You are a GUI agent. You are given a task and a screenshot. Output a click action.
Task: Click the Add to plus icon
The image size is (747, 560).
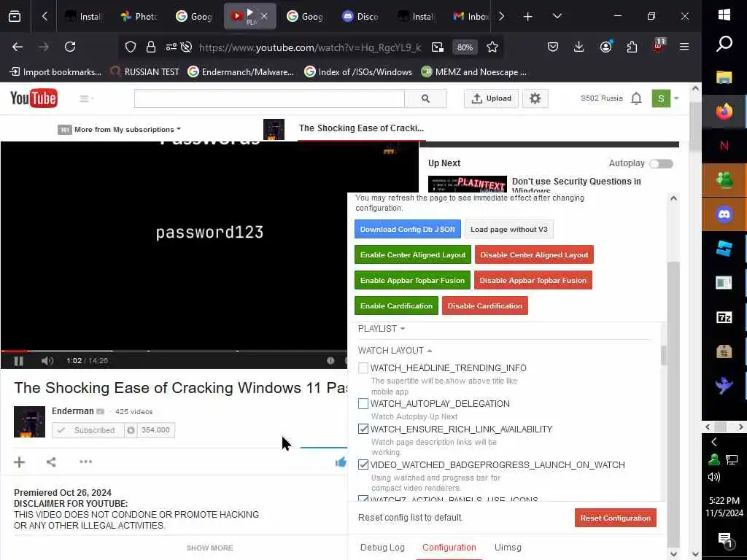[19, 462]
